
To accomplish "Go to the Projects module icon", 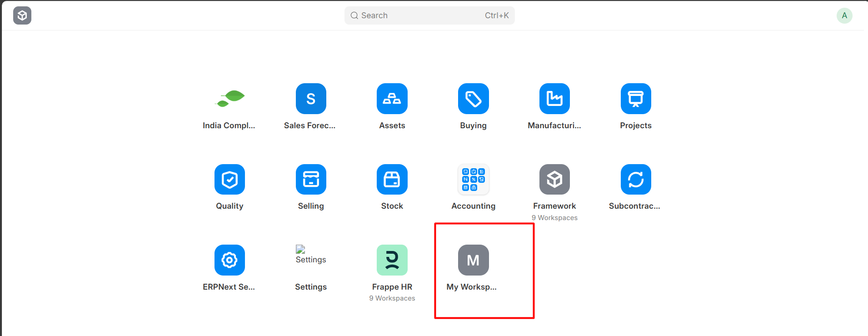I will click(x=636, y=99).
